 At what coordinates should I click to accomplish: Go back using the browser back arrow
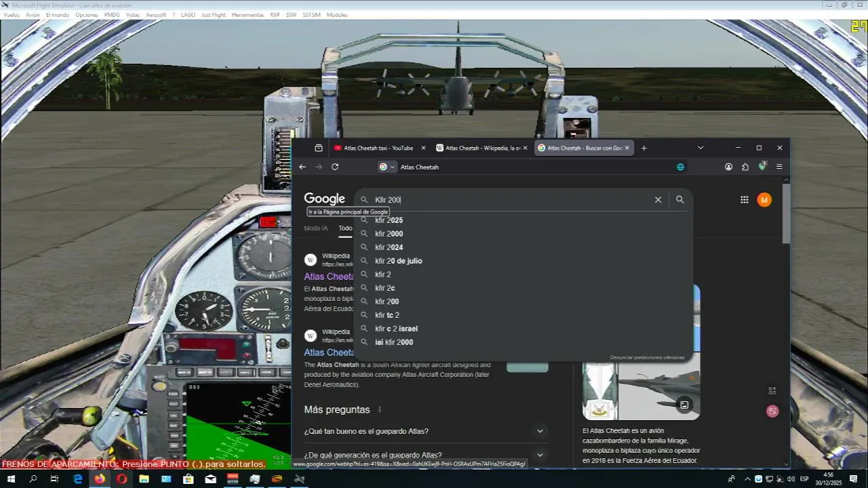click(302, 167)
